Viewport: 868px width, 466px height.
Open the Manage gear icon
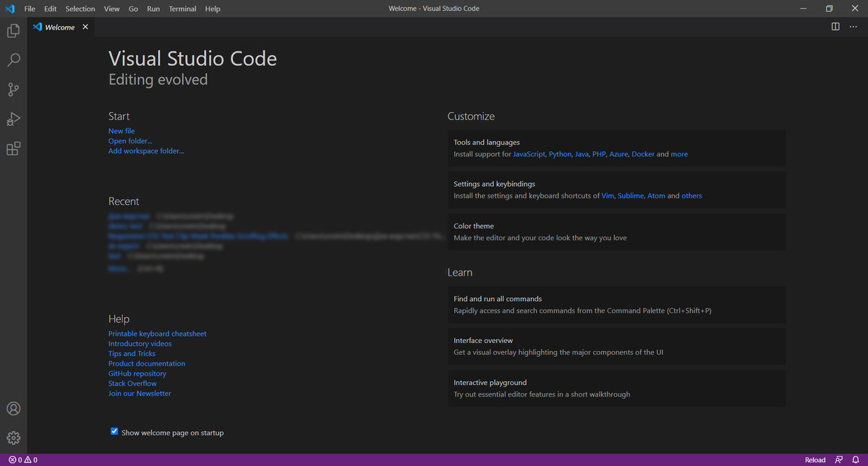(13, 438)
